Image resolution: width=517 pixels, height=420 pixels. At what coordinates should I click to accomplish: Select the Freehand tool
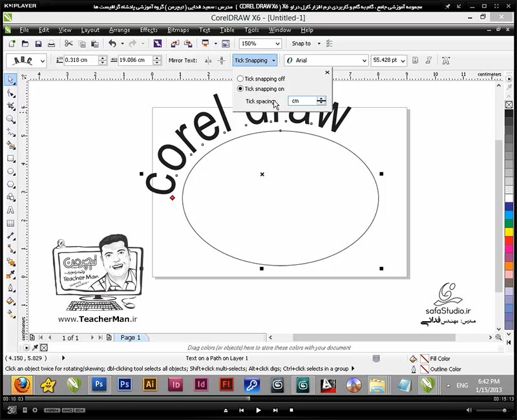tap(10, 132)
